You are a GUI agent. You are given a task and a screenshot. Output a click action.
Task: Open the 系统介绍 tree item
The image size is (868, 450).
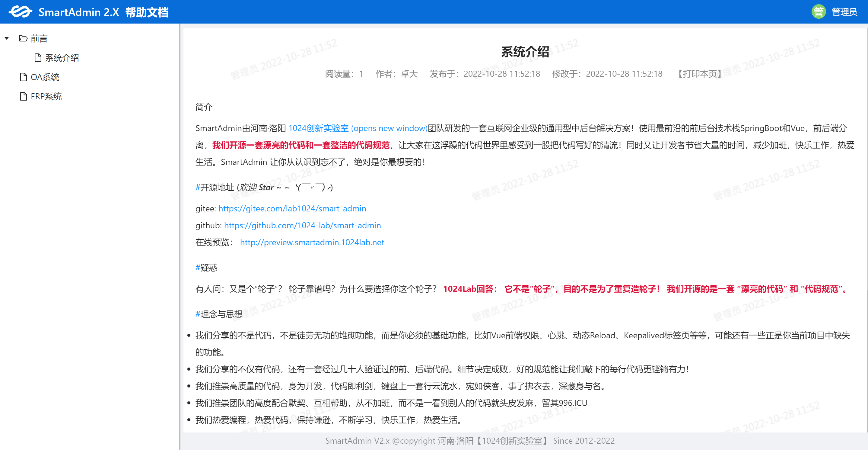(62, 58)
